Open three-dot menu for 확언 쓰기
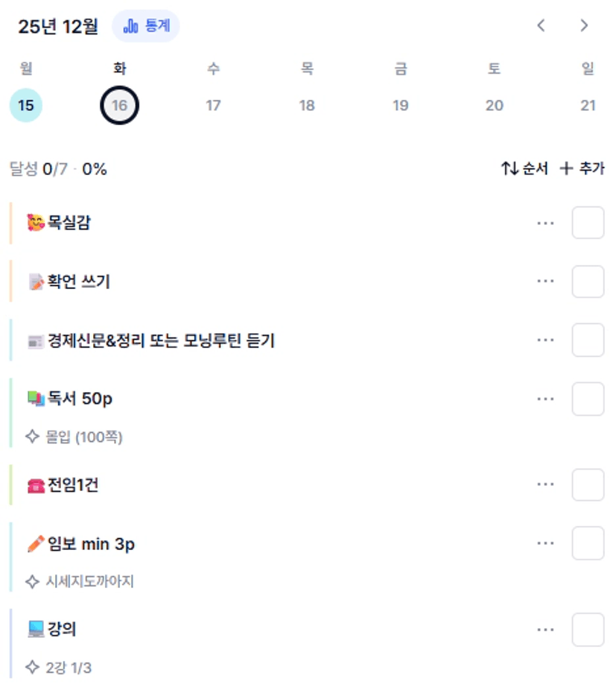This screenshot has height=690, width=616. (545, 281)
